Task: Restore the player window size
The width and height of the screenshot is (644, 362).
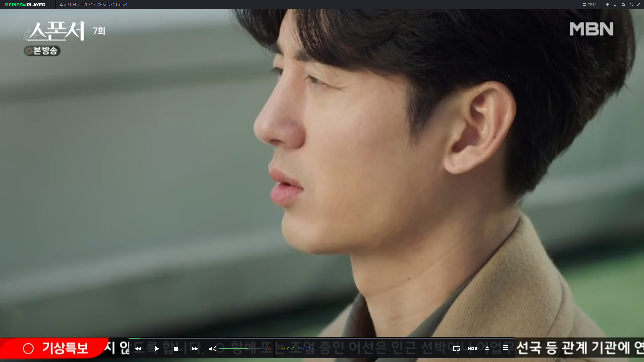Action: click(623, 4)
